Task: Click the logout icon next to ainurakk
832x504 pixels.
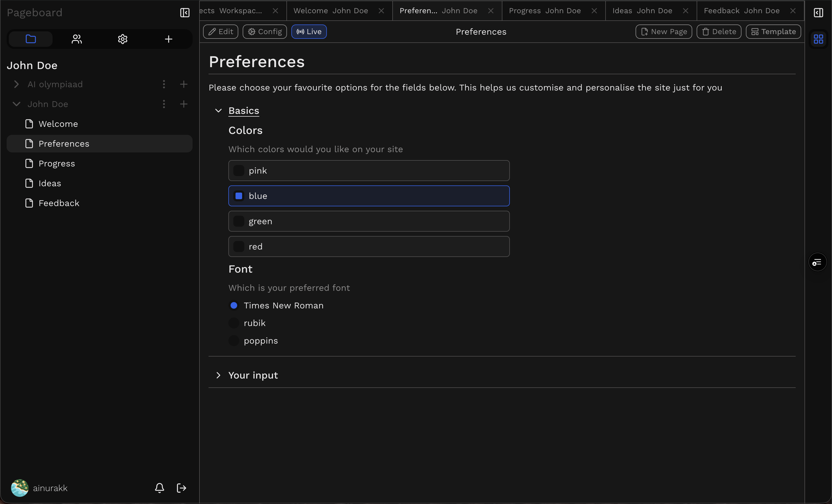Action: pyautogui.click(x=181, y=488)
